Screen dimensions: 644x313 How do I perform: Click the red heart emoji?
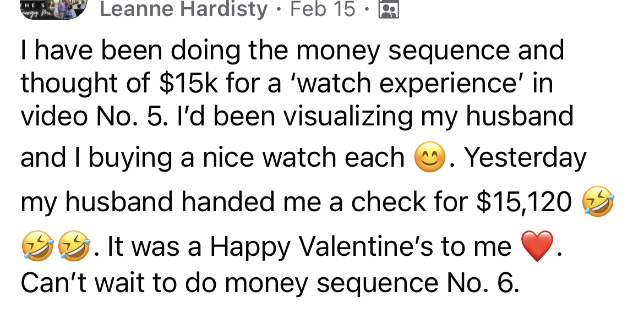click(536, 247)
